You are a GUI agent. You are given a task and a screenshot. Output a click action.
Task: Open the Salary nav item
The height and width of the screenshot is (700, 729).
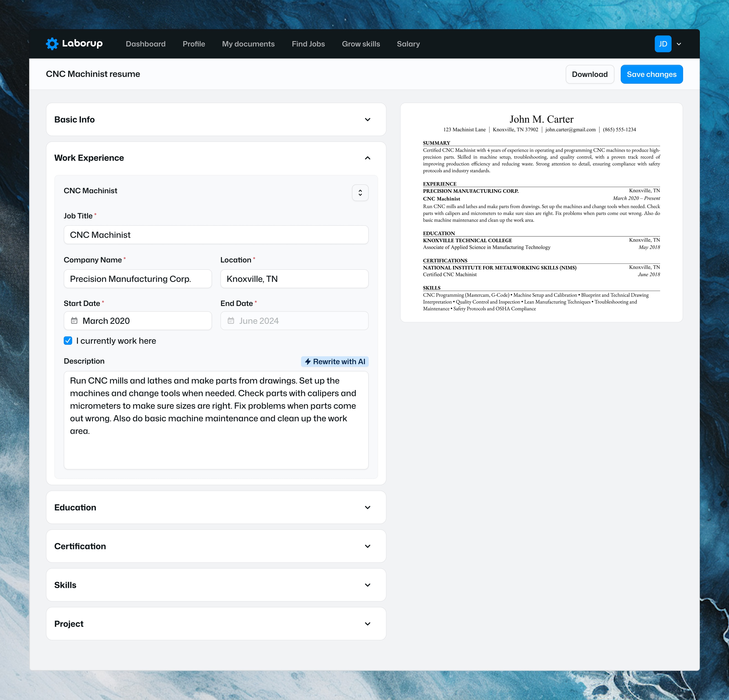point(408,44)
